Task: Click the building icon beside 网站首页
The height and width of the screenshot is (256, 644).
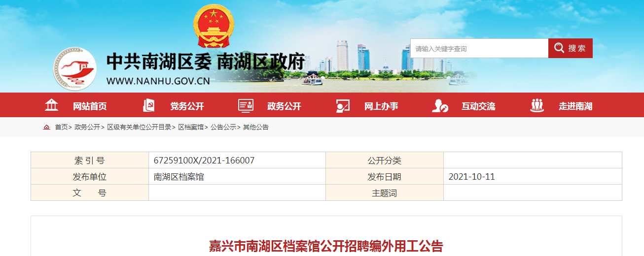Action: click(x=51, y=105)
